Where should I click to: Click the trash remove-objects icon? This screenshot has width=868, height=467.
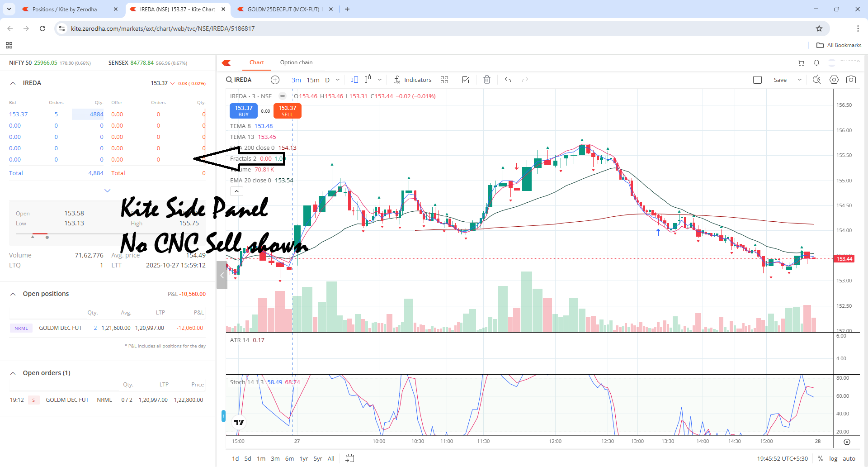pos(486,80)
